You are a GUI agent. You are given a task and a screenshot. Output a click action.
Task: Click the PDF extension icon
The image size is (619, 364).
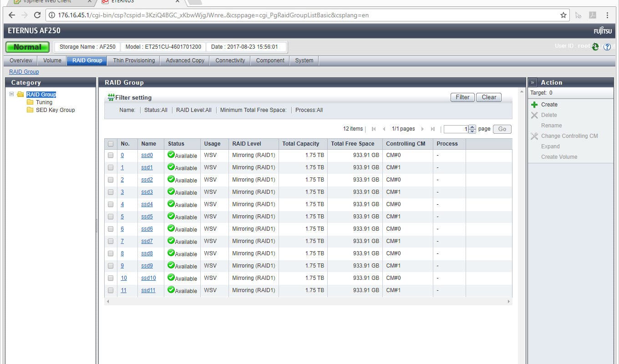click(x=593, y=15)
